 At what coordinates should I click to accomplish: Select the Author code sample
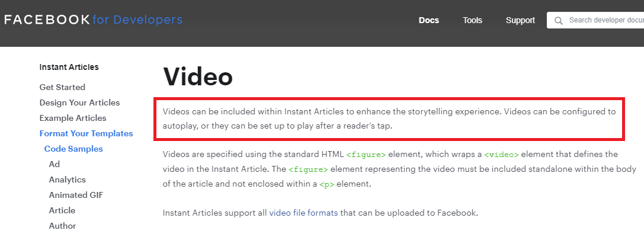click(62, 226)
